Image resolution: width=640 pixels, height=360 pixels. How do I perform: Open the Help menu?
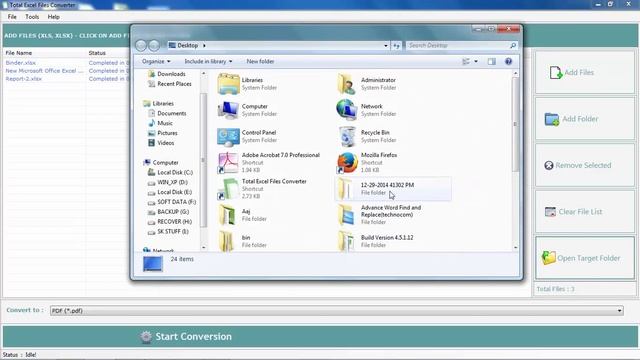(x=53, y=17)
